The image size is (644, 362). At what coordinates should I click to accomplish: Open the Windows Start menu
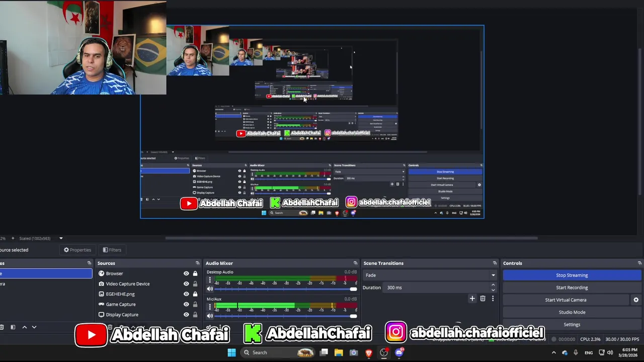click(x=231, y=352)
